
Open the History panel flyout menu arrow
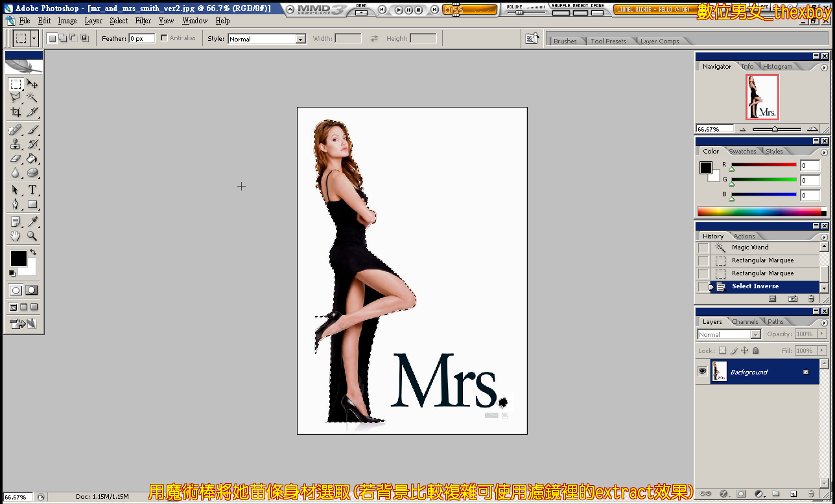point(824,236)
